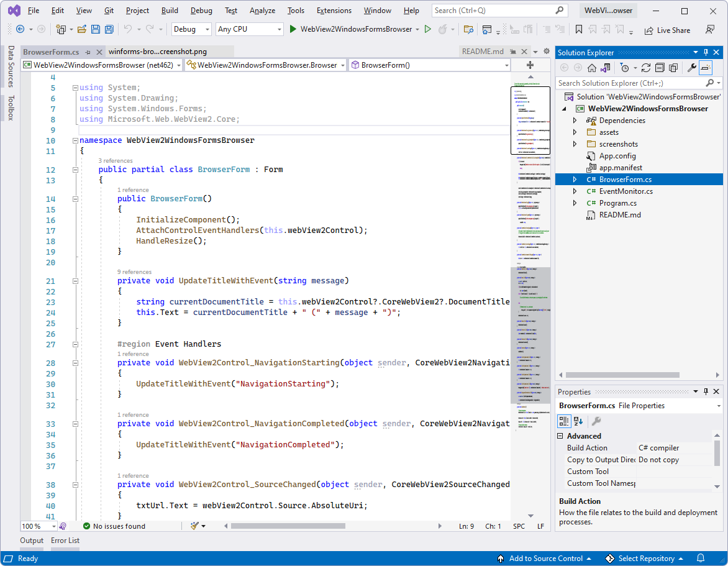Toggle the pending changes filter clock icon
This screenshot has width=728, height=566.
[624, 67]
